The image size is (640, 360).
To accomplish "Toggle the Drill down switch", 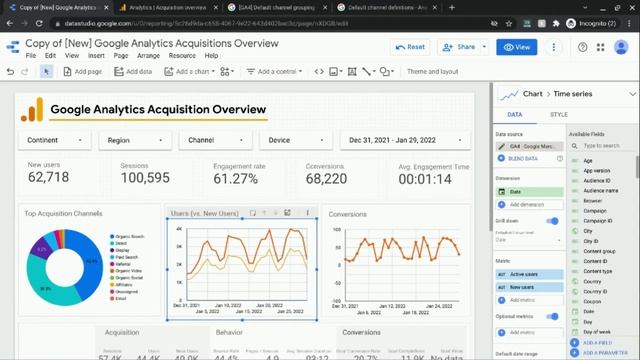I will point(552,221).
